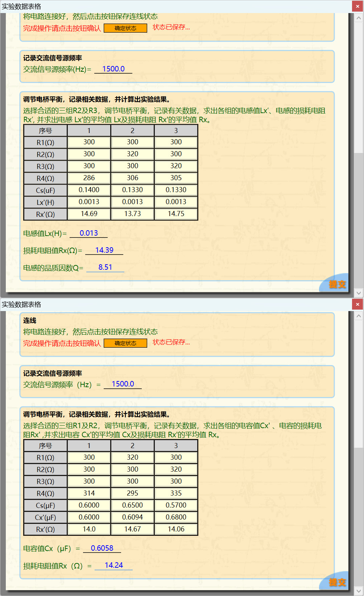Click the 损耗电阻值Rx field showing 14.39
The image size is (364, 596).
tap(104, 250)
